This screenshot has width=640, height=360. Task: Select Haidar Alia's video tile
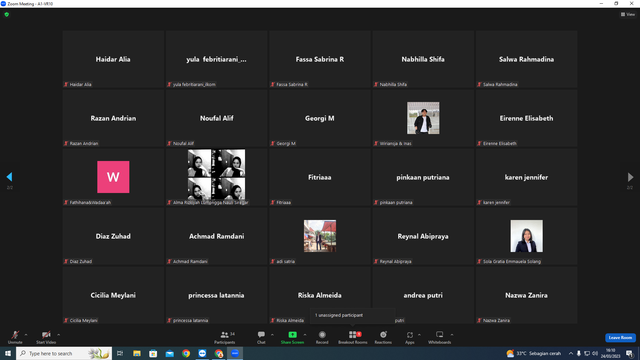[x=113, y=59]
